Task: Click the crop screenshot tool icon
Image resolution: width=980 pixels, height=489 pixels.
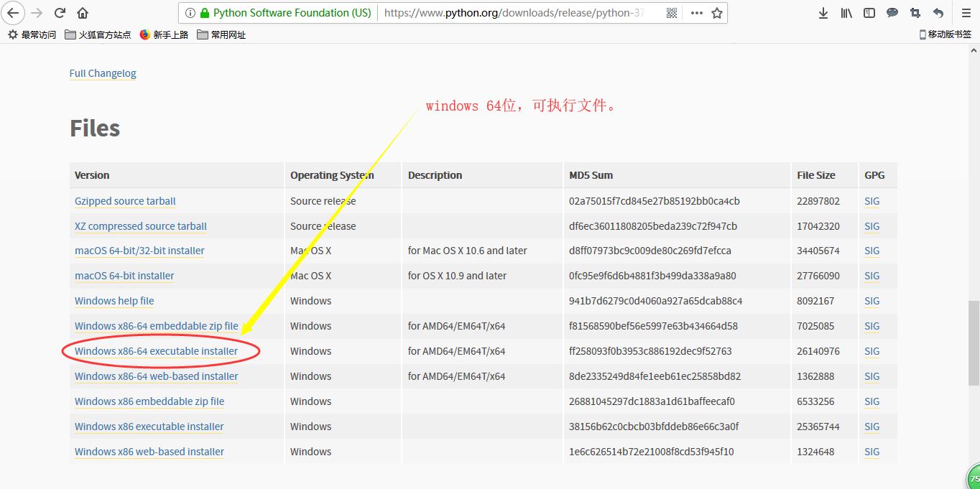Action: pos(915,13)
